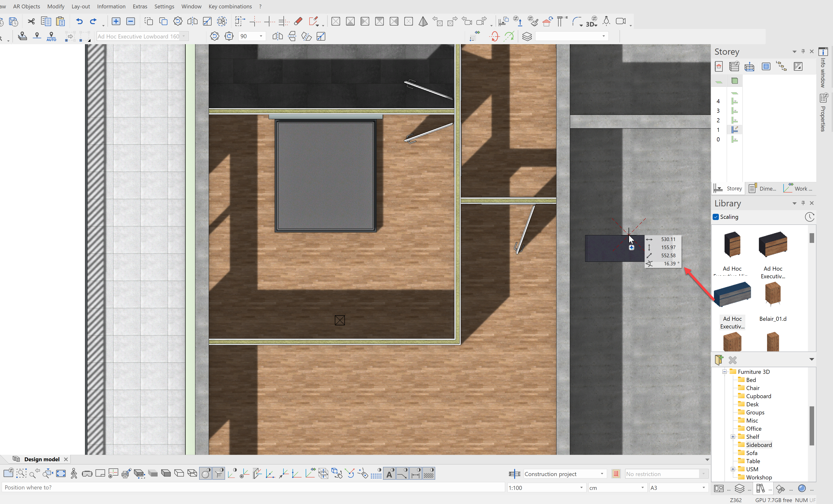
Task: Open the cm units dropdown
Action: 643,488
